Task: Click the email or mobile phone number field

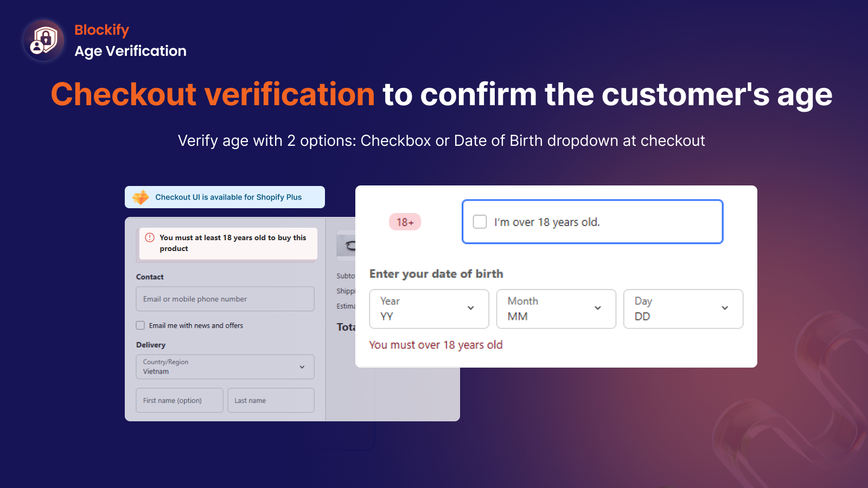Action: (225, 299)
